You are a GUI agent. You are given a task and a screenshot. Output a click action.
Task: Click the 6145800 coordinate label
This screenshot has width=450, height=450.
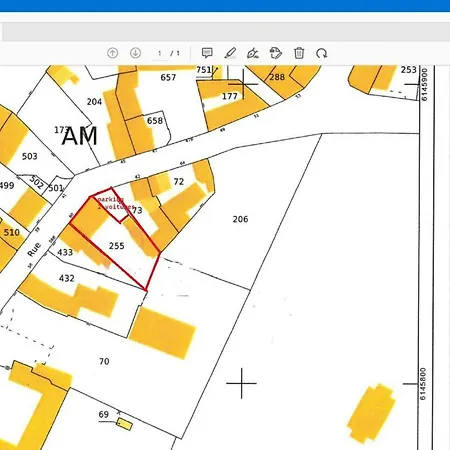pos(423,384)
